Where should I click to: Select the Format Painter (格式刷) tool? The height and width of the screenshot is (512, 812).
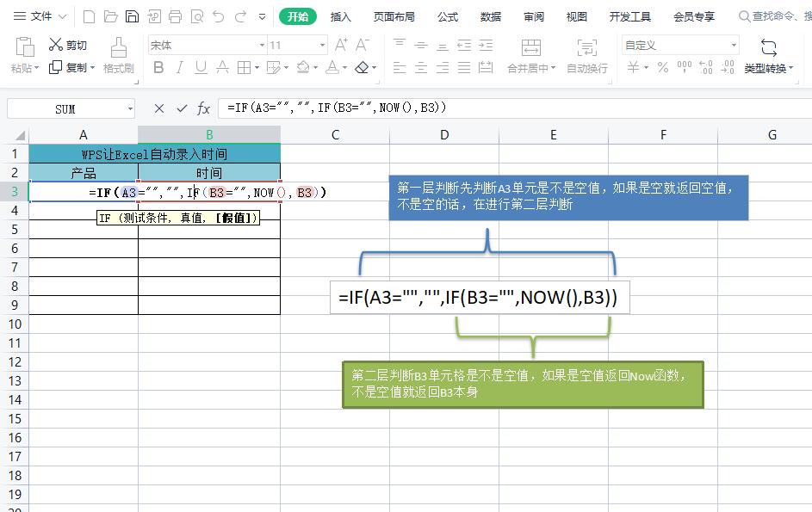coord(119,55)
